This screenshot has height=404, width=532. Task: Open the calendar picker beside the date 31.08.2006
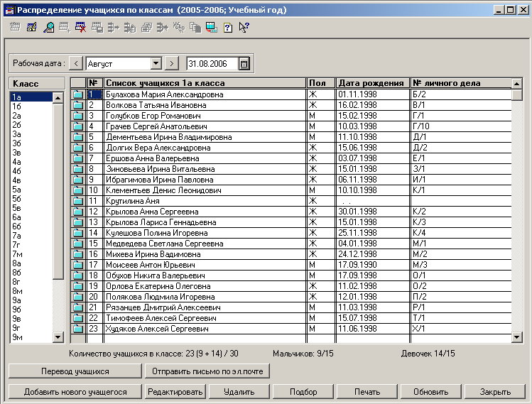pos(244,63)
